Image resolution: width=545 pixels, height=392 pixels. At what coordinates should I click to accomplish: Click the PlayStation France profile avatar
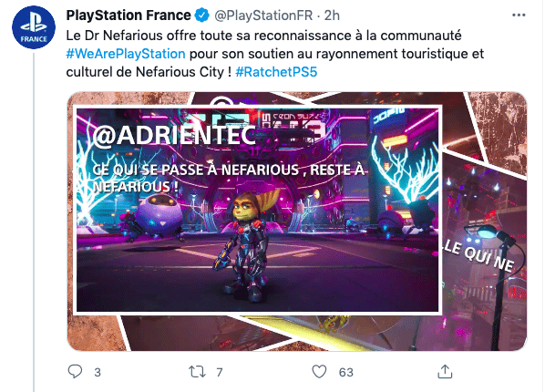coord(34,26)
